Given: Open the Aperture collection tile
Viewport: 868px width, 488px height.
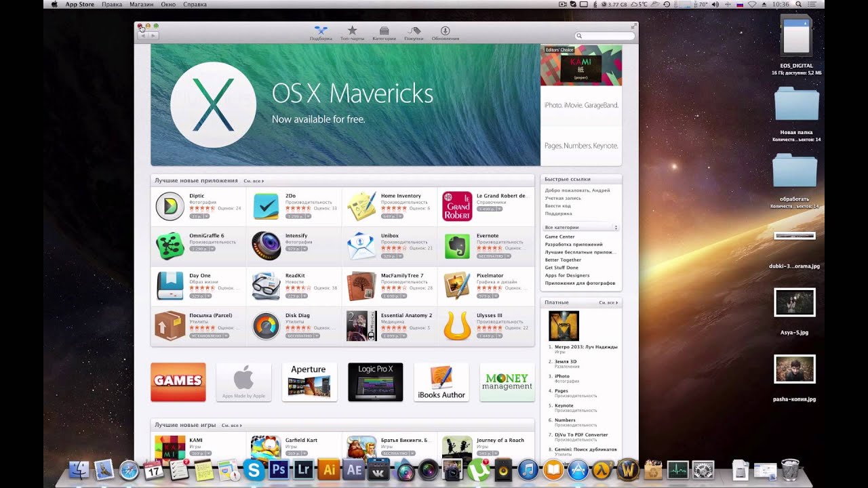Looking at the screenshot, I should pos(310,382).
